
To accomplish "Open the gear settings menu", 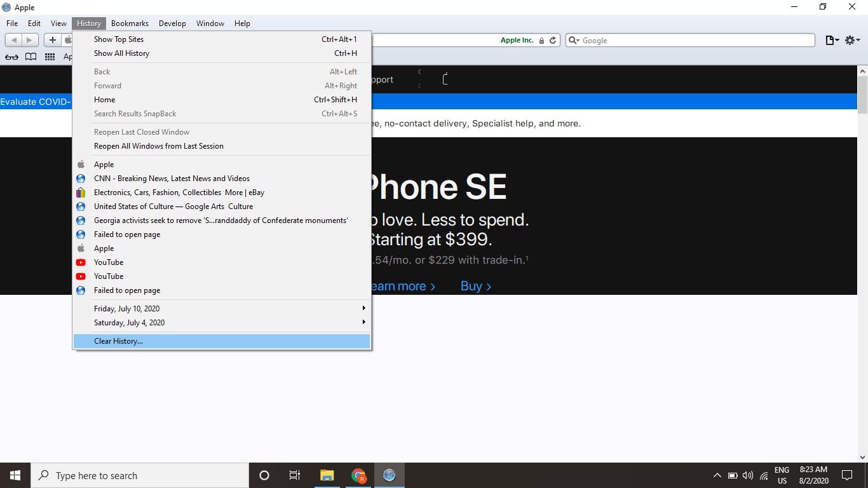I will point(852,40).
